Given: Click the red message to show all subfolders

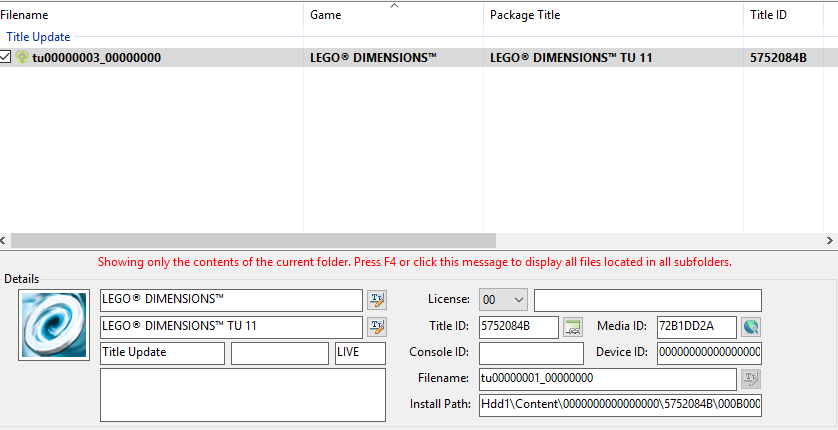Looking at the screenshot, I should (x=414, y=262).
